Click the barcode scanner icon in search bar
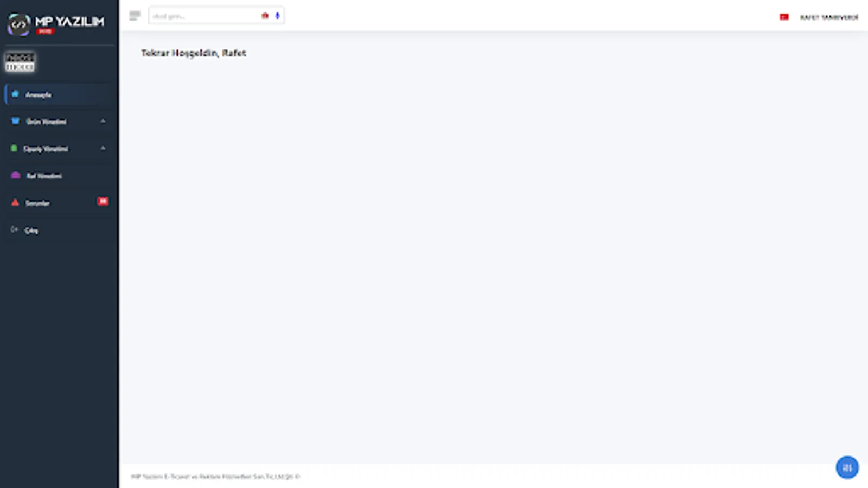This screenshot has height=488, width=868. (x=264, y=15)
